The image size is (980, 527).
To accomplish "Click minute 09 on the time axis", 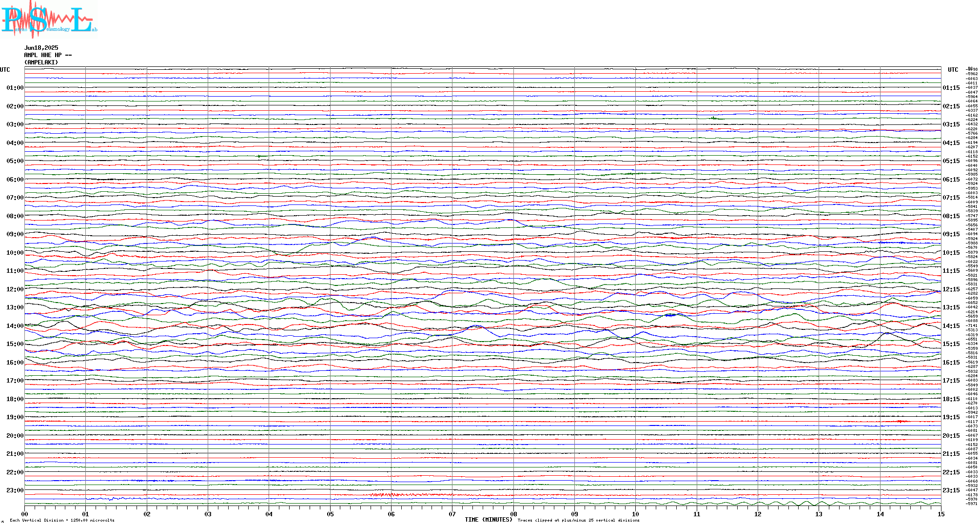I will click(574, 514).
